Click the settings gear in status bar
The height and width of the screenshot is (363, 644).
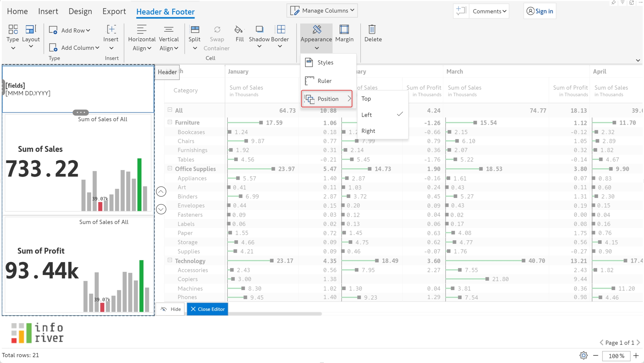(583, 355)
